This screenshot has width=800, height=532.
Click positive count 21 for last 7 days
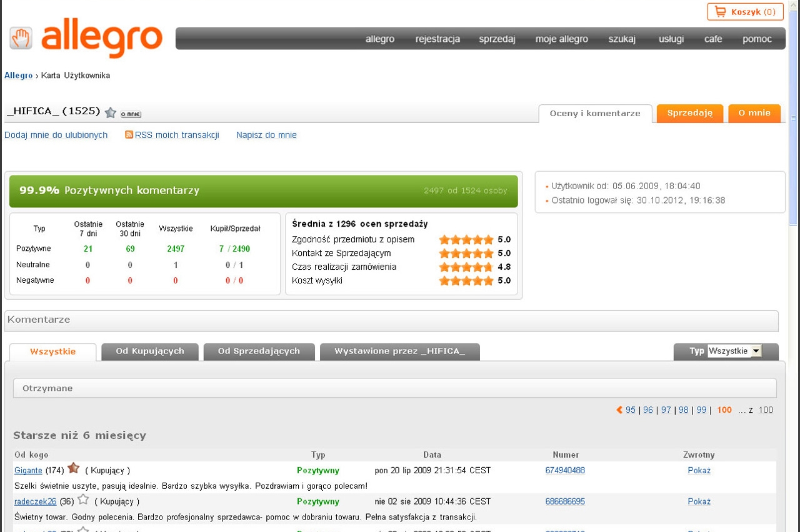pyautogui.click(x=88, y=249)
